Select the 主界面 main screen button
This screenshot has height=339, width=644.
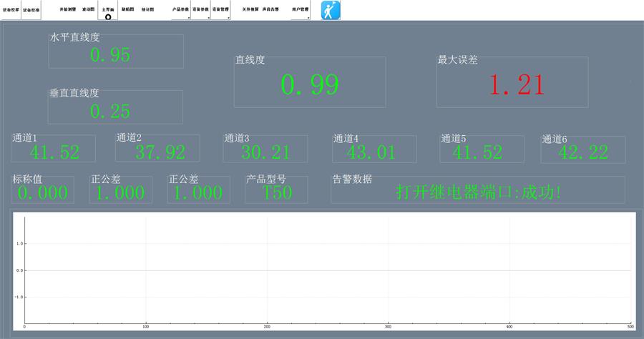(108, 11)
